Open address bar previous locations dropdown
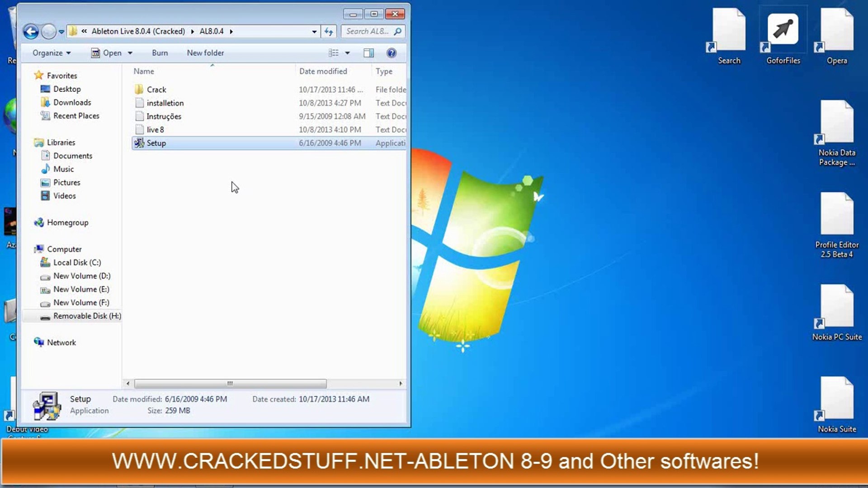The width and height of the screenshot is (868, 488). point(314,32)
